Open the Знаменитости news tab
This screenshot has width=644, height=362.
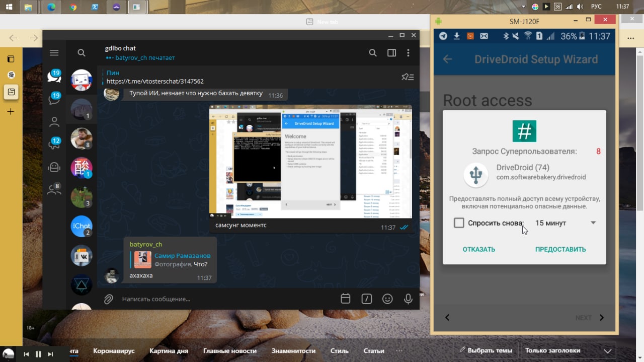[x=293, y=351]
